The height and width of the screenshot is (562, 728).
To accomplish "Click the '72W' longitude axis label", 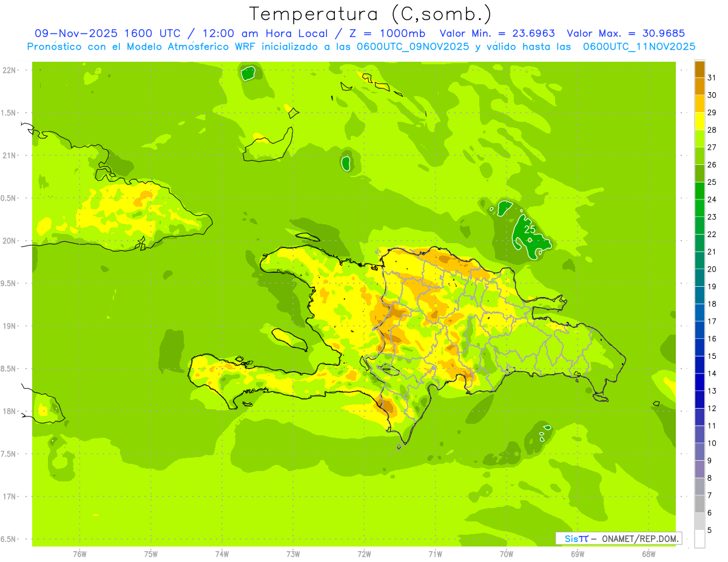I will coord(364,554).
